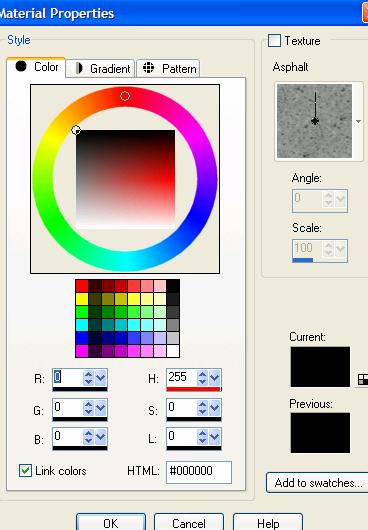Pick the pure blue palette swatch
Viewport: 368px width, 530px height.
pos(82,338)
